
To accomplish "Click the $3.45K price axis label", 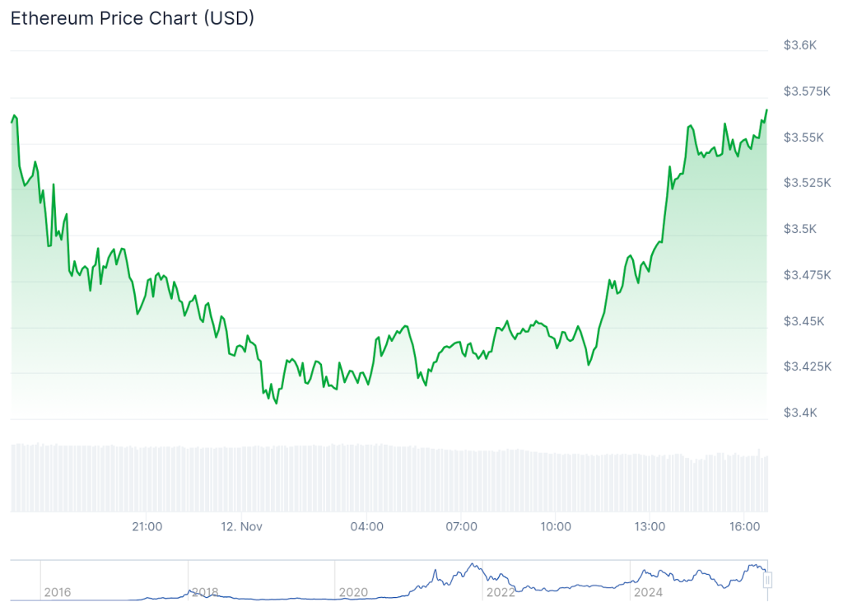I will pyautogui.click(x=803, y=320).
